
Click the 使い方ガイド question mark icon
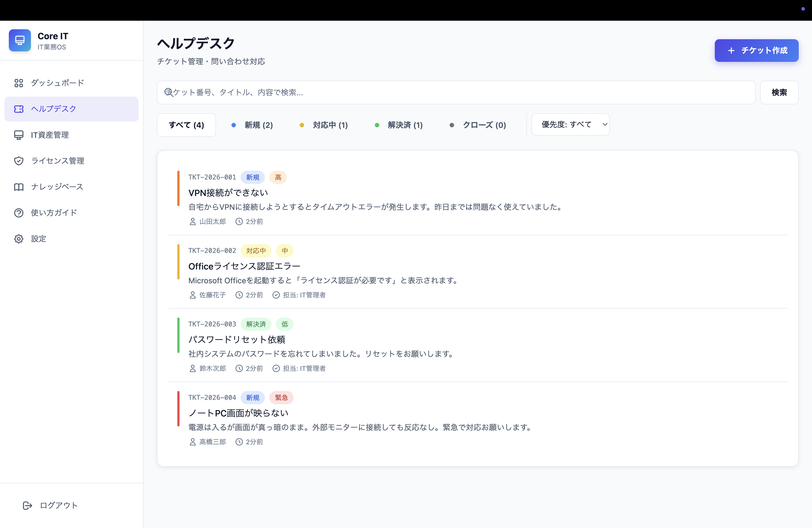pyautogui.click(x=19, y=213)
